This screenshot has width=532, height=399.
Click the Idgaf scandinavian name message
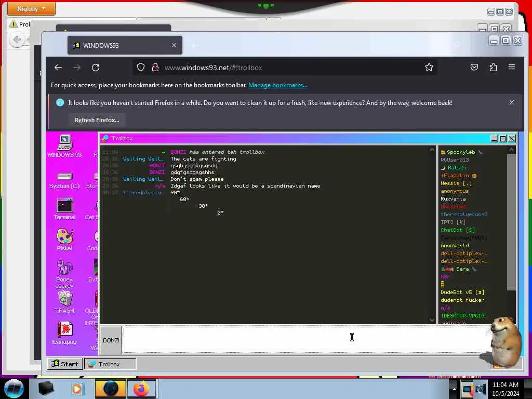point(245,186)
